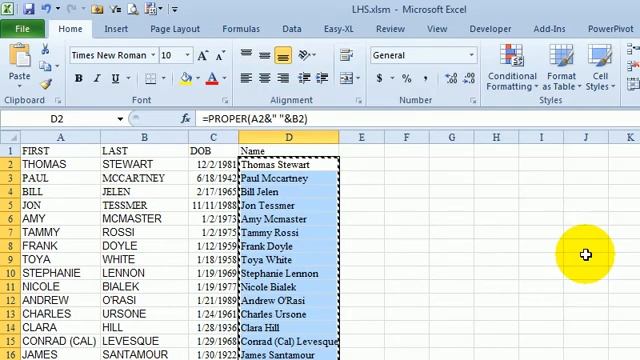The height and width of the screenshot is (360, 640).
Task: Select cell containing MCCARTNEY
Action: (144, 178)
